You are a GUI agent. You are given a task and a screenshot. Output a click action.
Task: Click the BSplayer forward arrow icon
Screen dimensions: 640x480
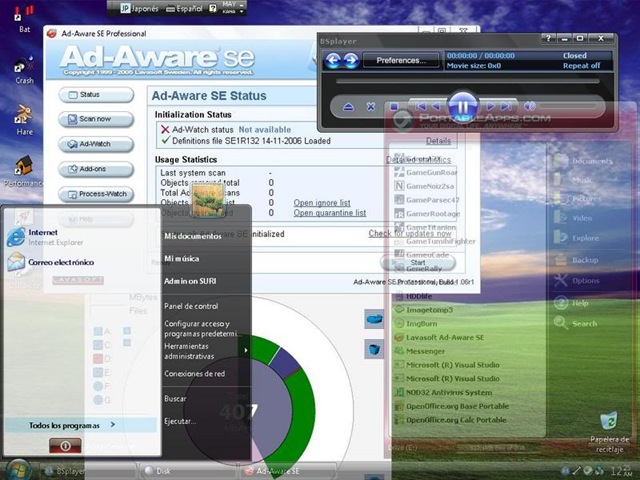click(351, 61)
